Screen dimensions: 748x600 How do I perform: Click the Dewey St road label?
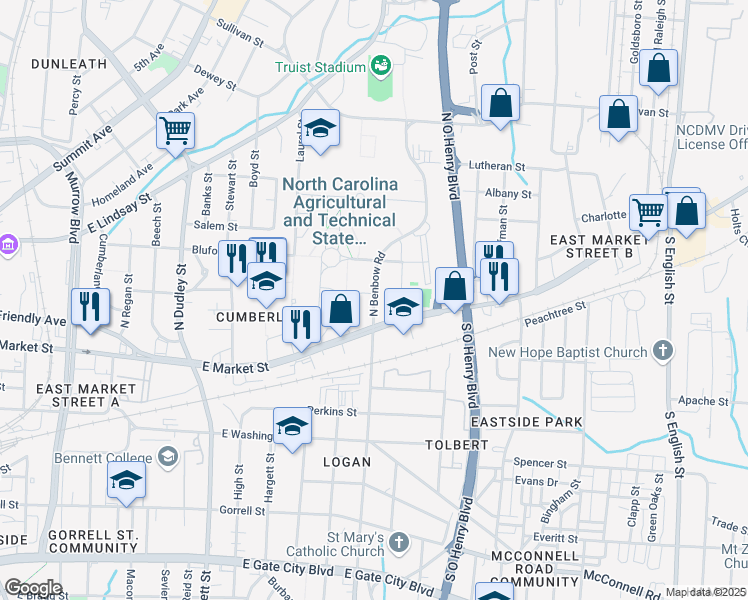[215, 78]
